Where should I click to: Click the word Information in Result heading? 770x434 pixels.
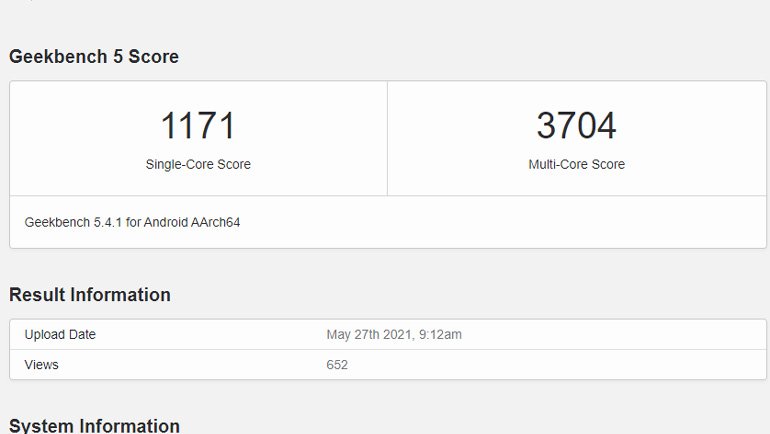click(x=121, y=295)
